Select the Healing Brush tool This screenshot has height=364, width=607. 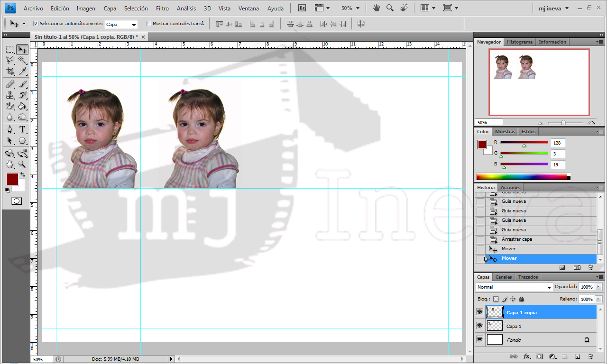[10, 84]
